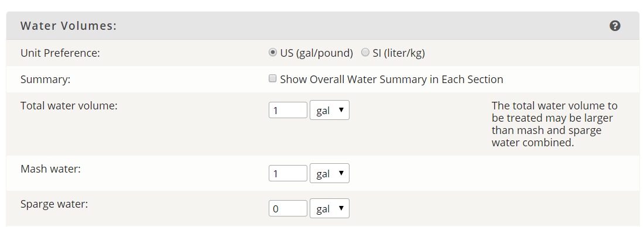Screen dimensions: 644x227
Task: Click the 'SI (liter/kg)' option text
Action: pos(398,53)
